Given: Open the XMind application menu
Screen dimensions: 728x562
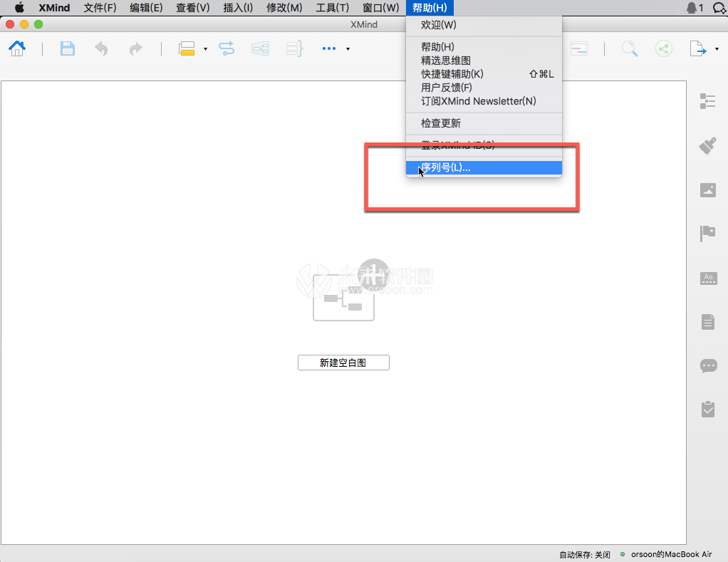Looking at the screenshot, I should 54,8.
